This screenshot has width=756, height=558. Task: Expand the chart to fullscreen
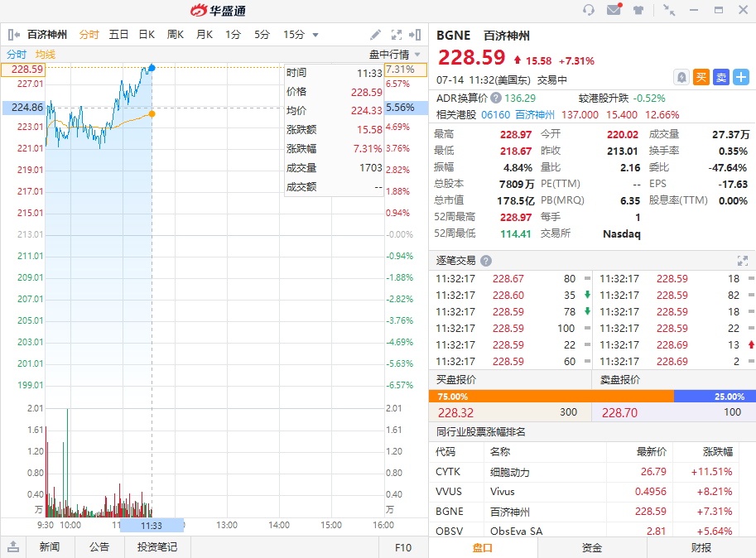[x=397, y=35]
